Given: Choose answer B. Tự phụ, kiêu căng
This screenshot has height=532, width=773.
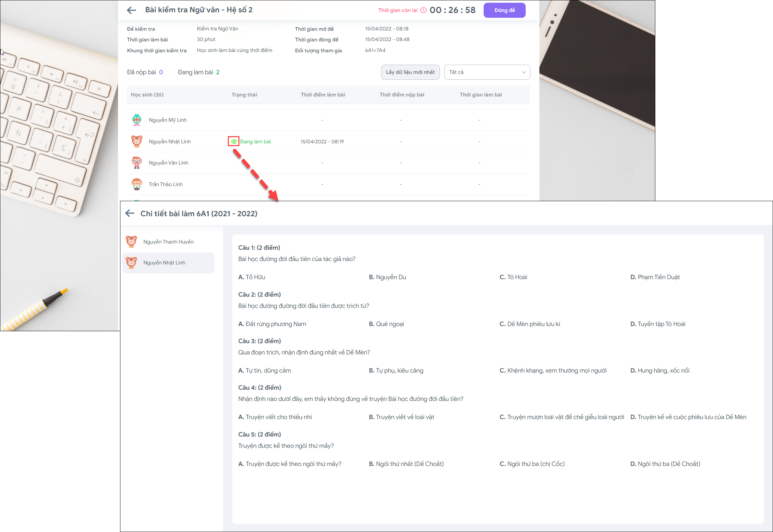Looking at the screenshot, I should click(x=396, y=371).
